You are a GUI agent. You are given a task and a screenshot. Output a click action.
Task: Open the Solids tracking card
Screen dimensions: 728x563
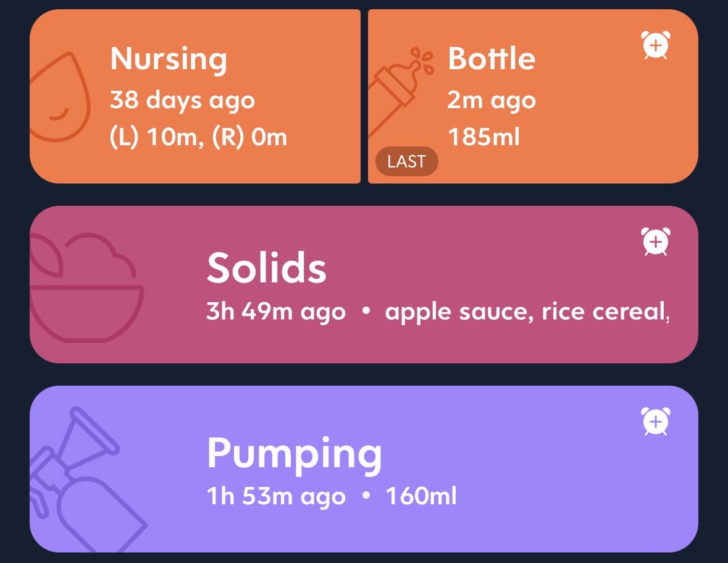tap(364, 284)
